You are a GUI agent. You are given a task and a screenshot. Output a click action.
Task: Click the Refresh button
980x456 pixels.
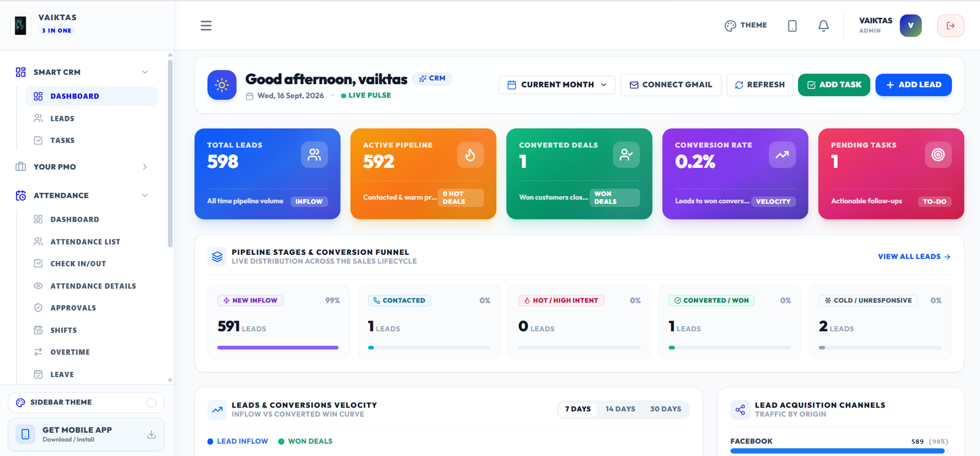759,85
